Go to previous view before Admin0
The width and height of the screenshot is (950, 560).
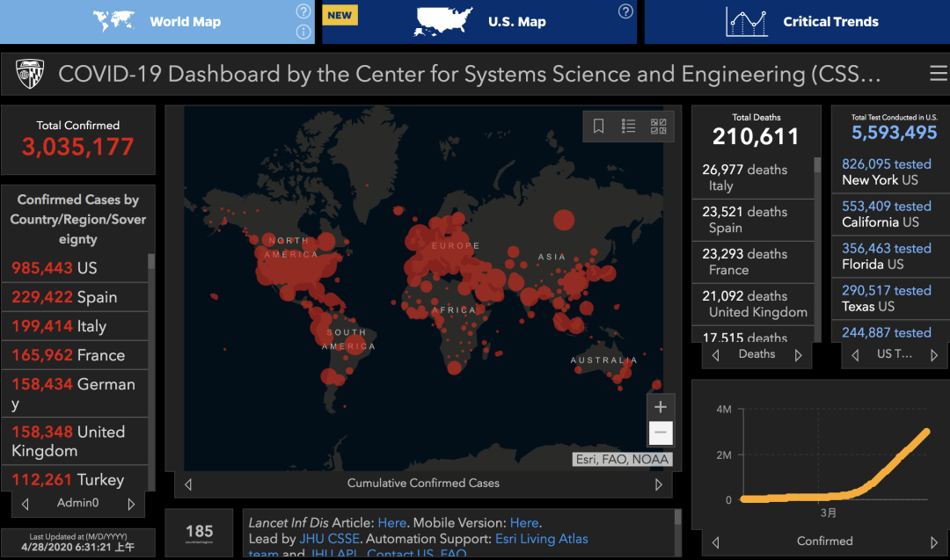pos(25,504)
